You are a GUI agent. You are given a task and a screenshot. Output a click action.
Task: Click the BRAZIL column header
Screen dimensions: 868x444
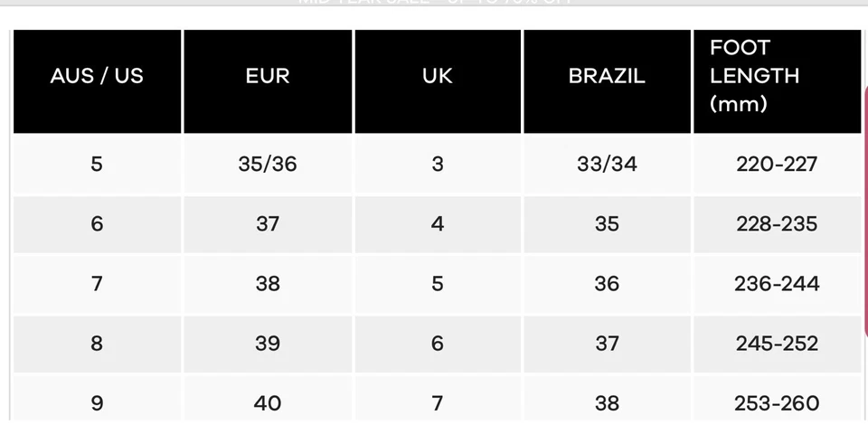coord(607,76)
